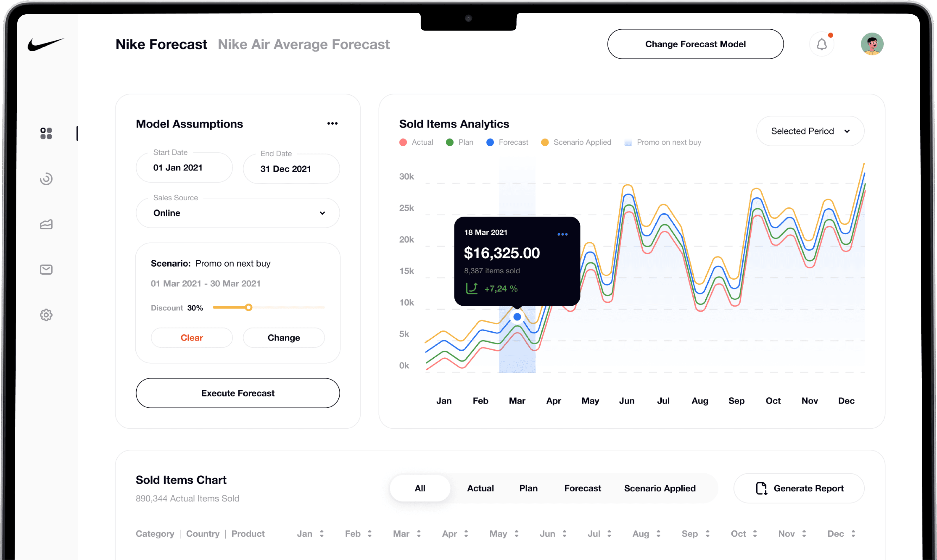Viewport: 937px width, 560px height.
Task: Open the sneaker products sidebar icon
Action: pyautogui.click(x=46, y=224)
